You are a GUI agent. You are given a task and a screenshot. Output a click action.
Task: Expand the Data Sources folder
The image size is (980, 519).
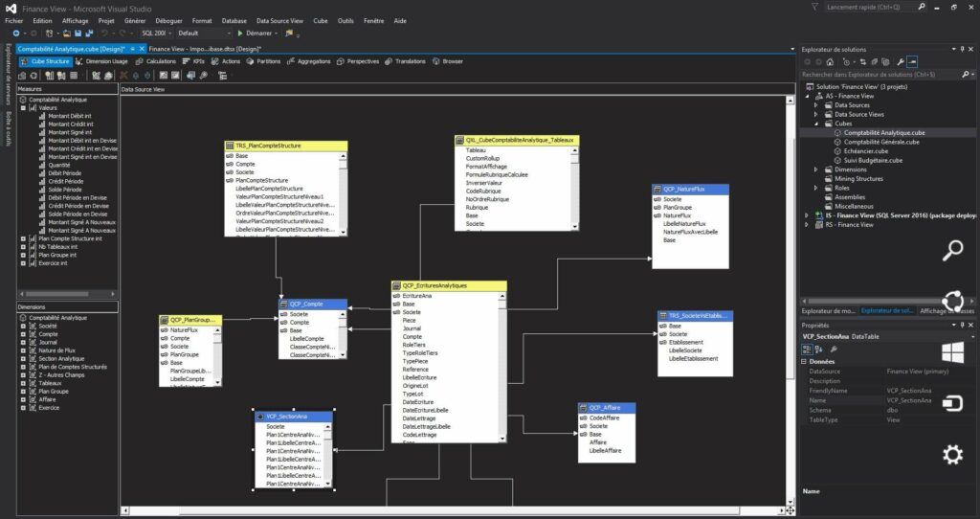816,105
